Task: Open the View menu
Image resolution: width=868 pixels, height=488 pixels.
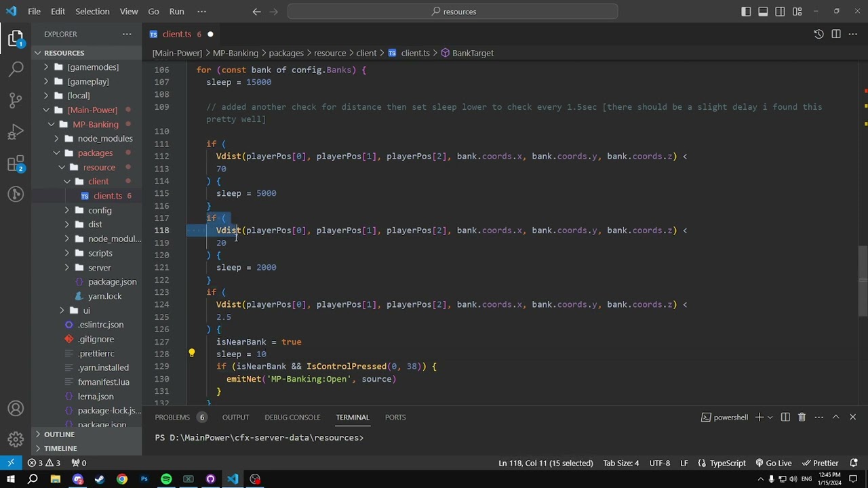Action: tap(129, 12)
